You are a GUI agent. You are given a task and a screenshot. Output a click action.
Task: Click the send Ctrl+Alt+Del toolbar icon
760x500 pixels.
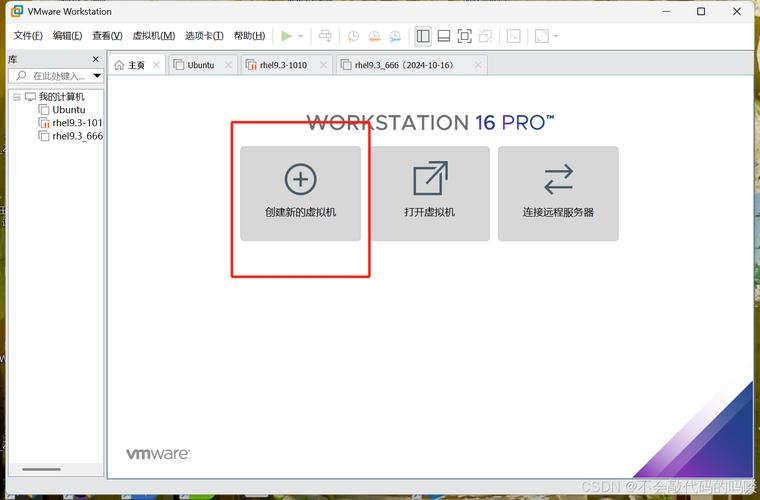click(x=325, y=36)
